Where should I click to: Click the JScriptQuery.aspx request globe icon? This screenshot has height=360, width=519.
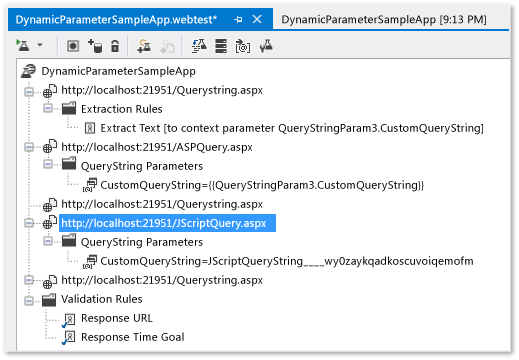coord(50,223)
